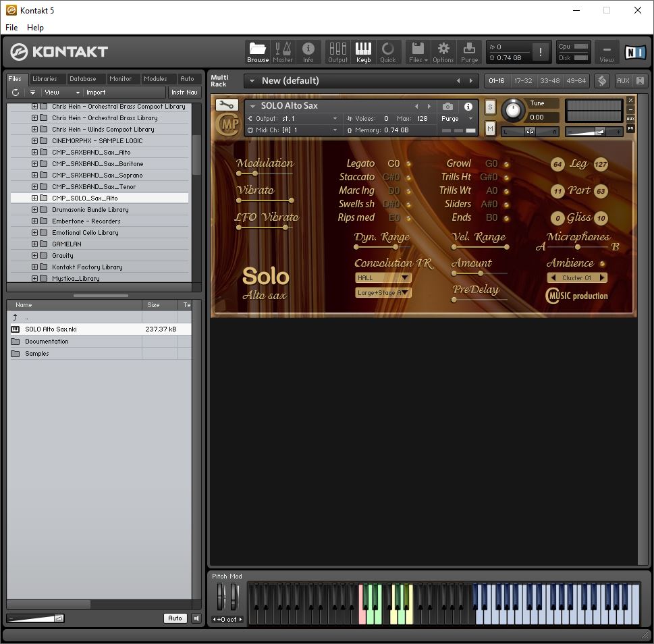Adjust the Microphones A-B slider
654x644 pixels.
(578, 247)
